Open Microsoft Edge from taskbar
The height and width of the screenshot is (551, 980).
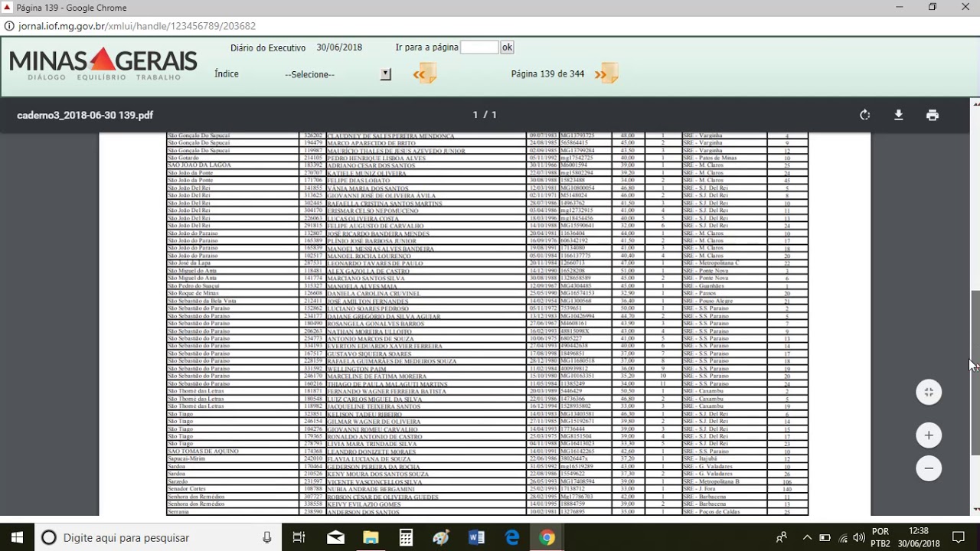[x=511, y=538]
